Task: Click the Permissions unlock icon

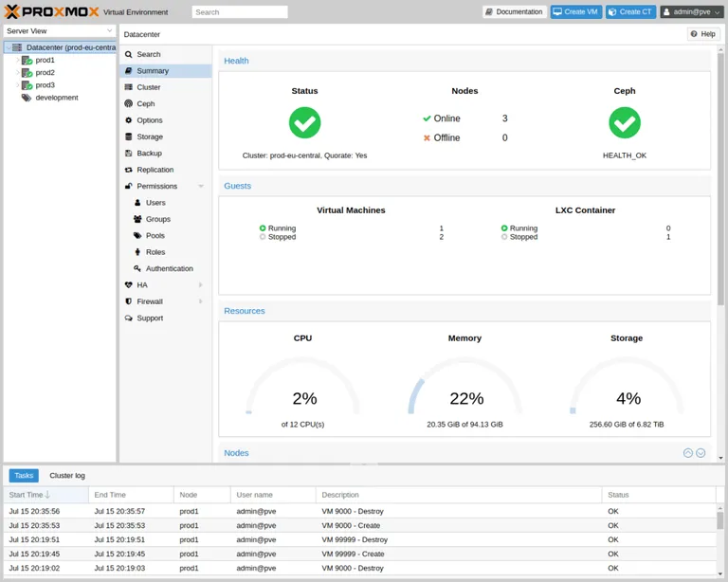Action: click(129, 186)
